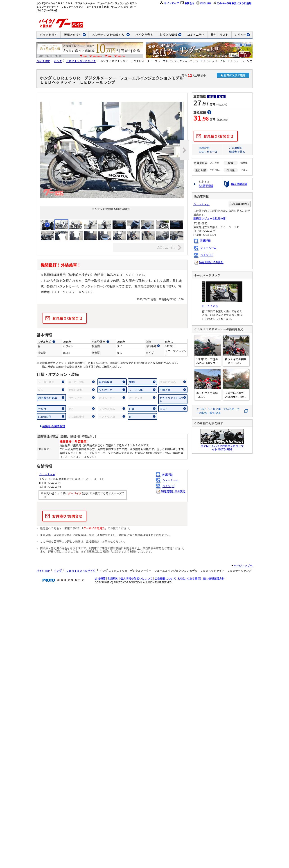Play the engine video thumbnail
This screenshot has width=289, height=868.
coord(47,225)
